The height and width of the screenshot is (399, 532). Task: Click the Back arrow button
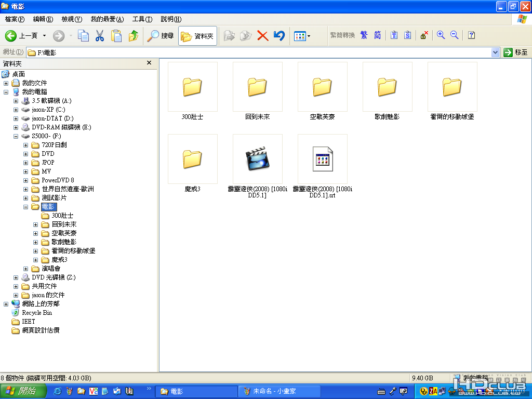10,36
